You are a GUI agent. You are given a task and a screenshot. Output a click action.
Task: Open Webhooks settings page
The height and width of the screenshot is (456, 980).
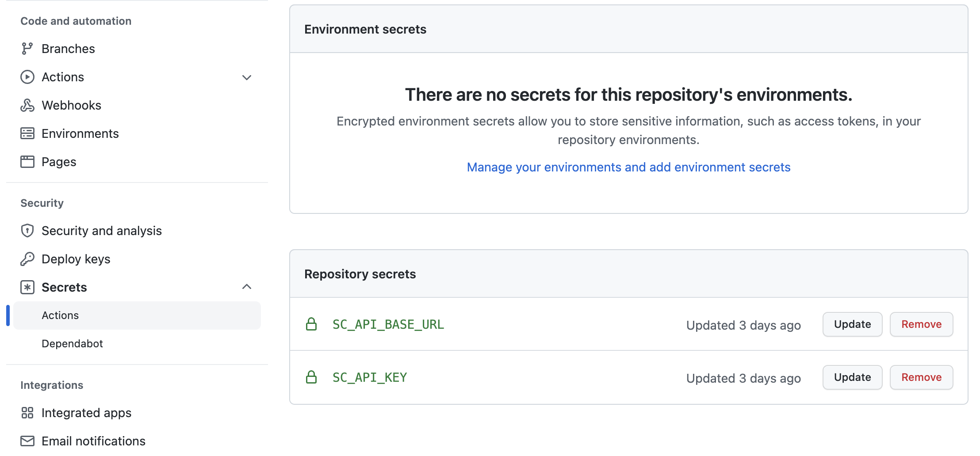pyautogui.click(x=72, y=105)
